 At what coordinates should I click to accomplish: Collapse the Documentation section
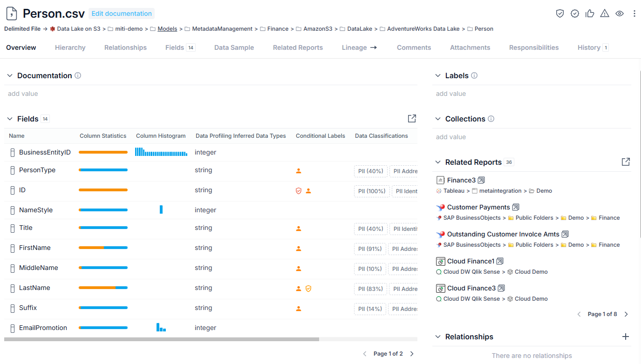[10, 75]
